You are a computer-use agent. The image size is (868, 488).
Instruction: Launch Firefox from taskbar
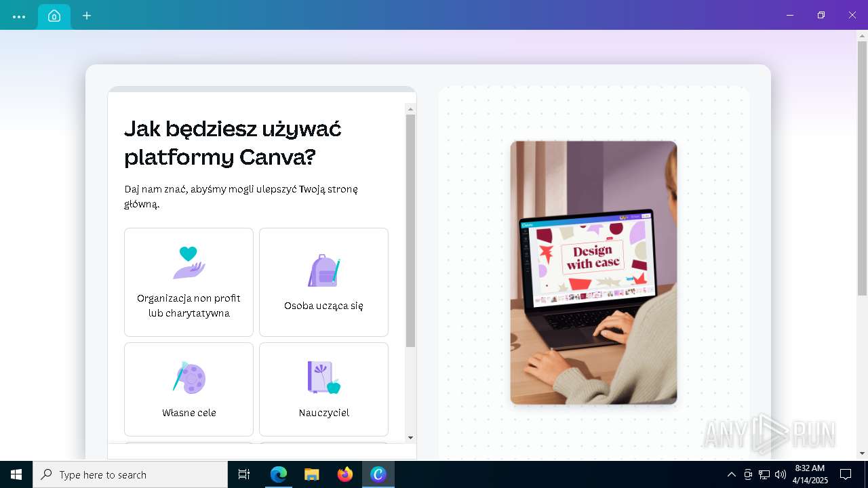click(345, 474)
